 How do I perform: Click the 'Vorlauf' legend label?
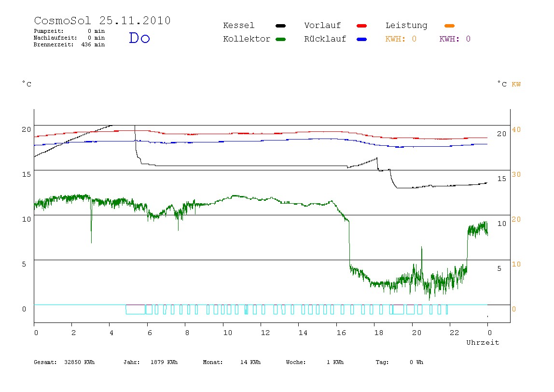coord(322,26)
